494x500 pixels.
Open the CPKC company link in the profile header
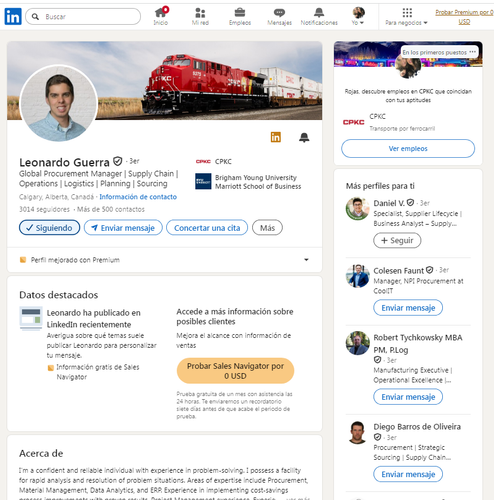coord(223,162)
